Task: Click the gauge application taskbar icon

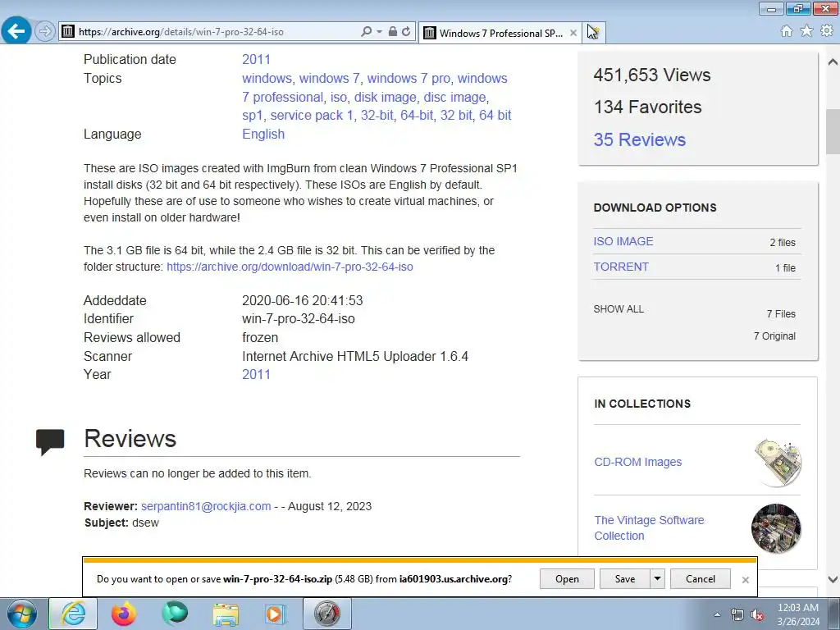Action: pos(327,614)
